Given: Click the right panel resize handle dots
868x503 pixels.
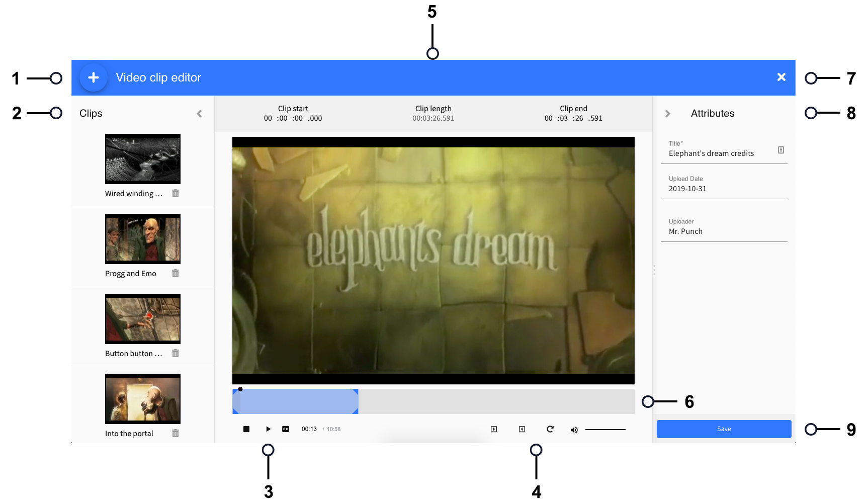Looking at the screenshot, I should (654, 270).
